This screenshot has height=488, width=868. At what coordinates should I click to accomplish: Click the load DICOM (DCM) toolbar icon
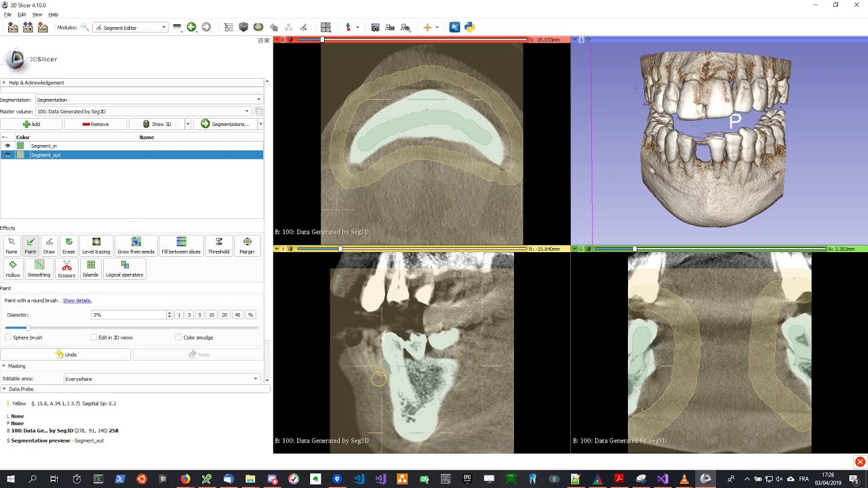coord(28,27)
